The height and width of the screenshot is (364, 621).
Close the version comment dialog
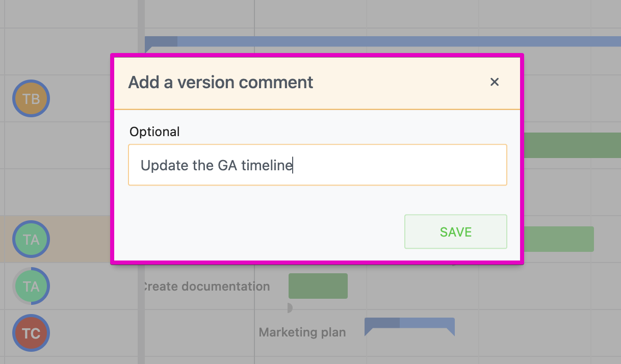(x=494, y=82)
